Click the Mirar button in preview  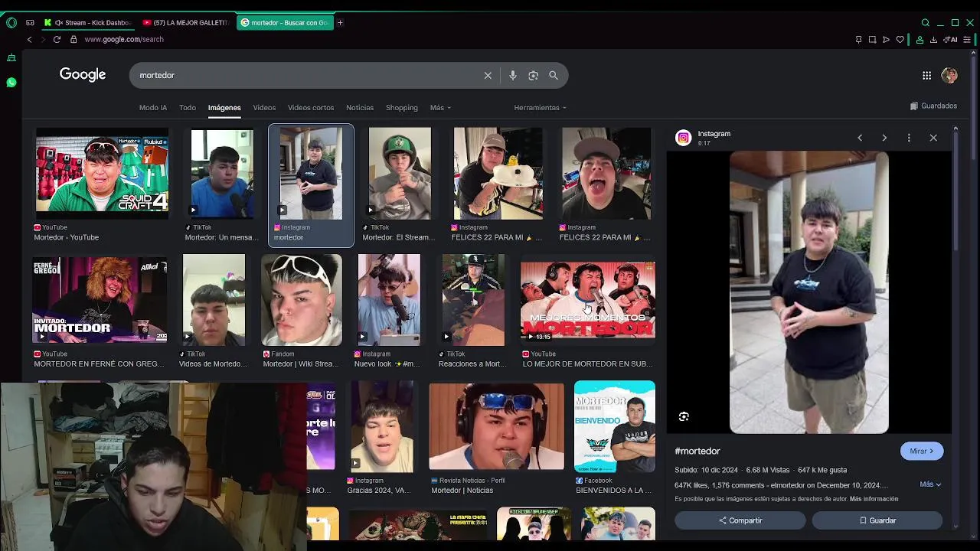[922, 451]
